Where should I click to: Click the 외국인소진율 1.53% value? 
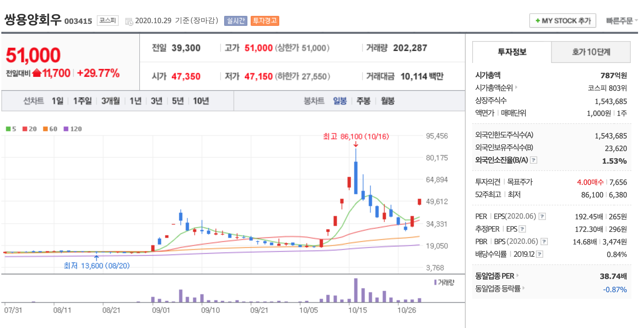point(614,161)
